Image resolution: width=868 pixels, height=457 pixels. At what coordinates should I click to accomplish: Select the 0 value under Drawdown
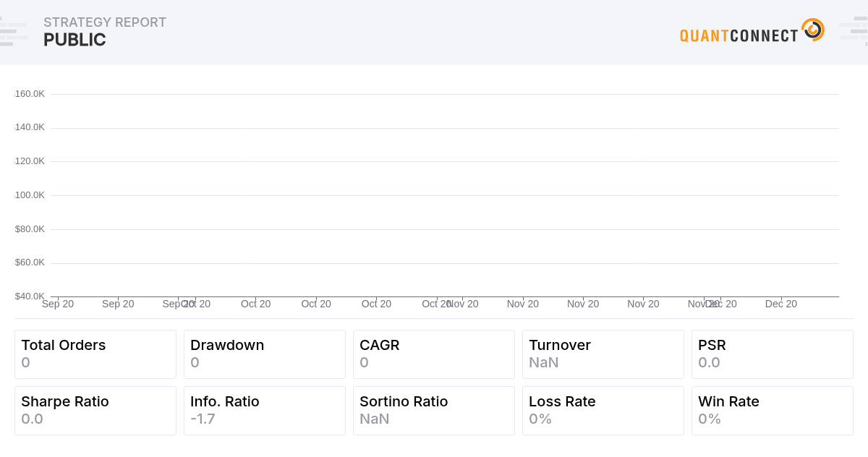coord(195,362)
